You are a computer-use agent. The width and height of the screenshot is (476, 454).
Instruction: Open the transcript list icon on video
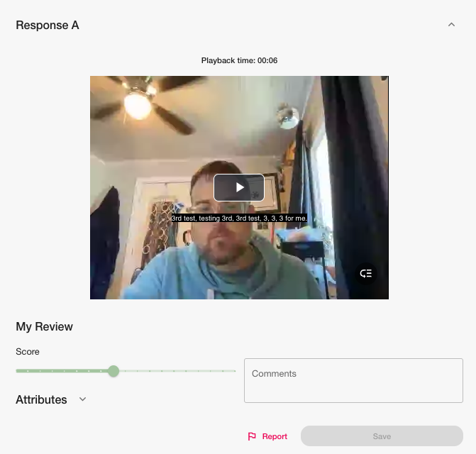pos(366,273)
